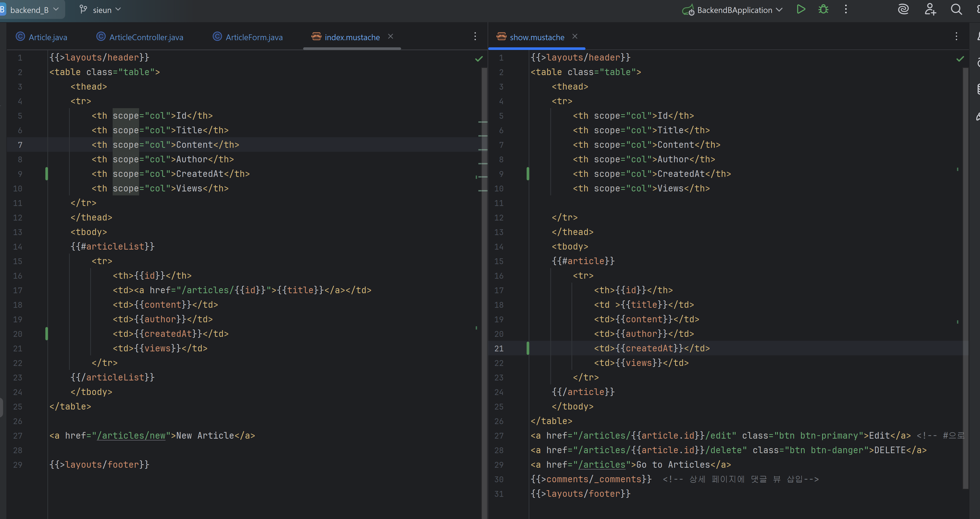Close the index.mustache tab
The height and width of the screenshot is (519, 980).
(x=390, y=36)
